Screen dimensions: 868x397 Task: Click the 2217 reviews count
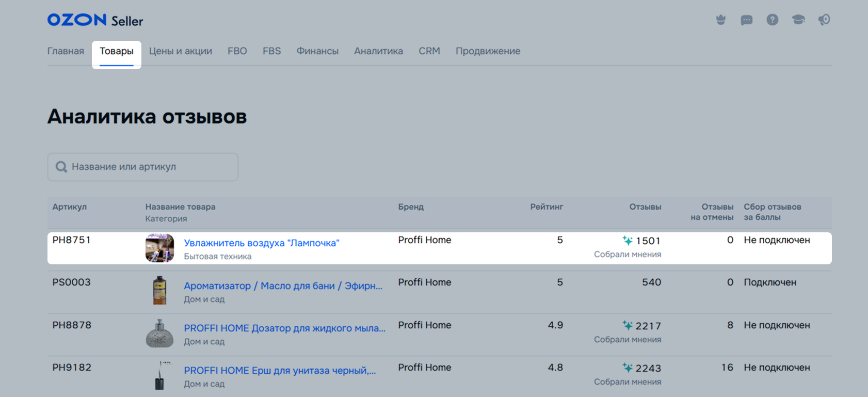tap(648, 326)
